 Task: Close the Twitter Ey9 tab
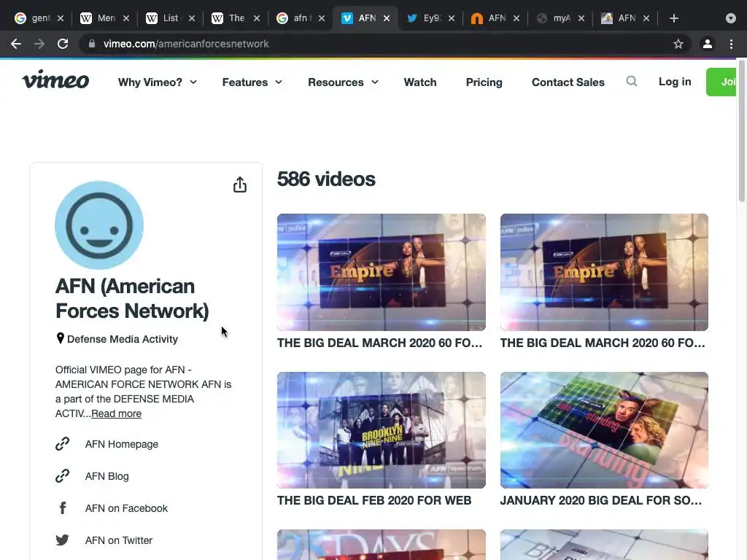click(451, 18)
